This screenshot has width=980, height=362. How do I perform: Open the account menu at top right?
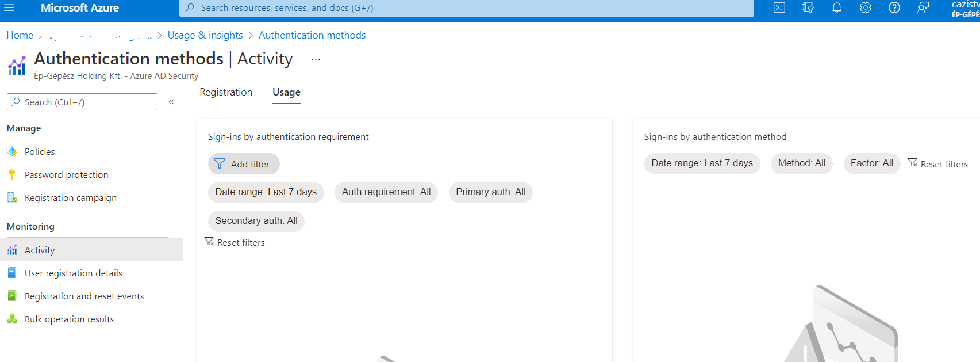(x=966, y=9)
